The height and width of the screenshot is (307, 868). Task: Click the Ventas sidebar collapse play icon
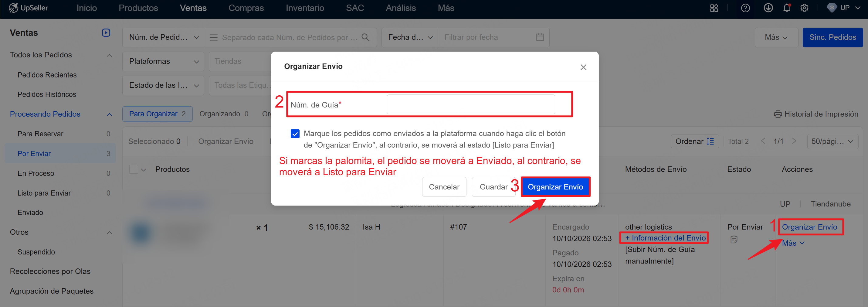(106, 33)
